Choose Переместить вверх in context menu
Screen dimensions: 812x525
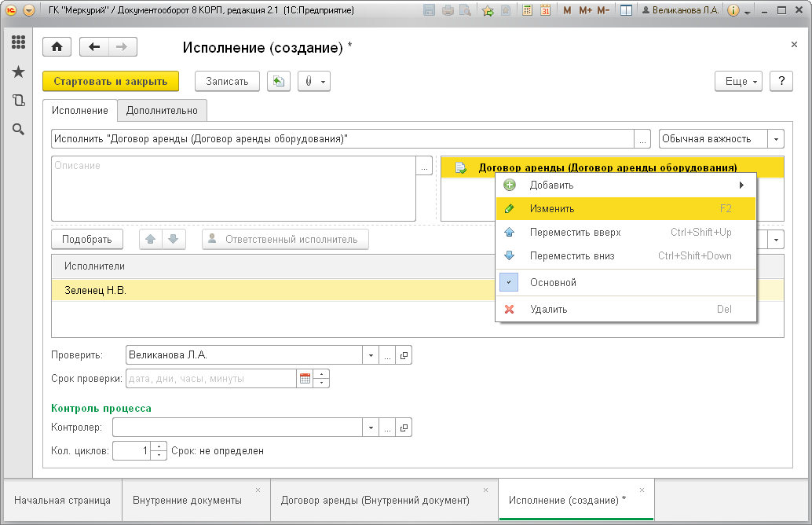(x=626, y=232)
